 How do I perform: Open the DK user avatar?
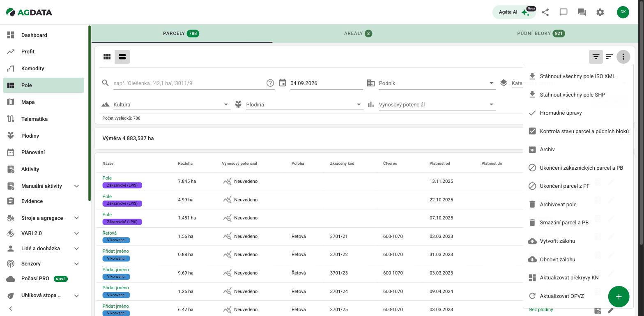(623, 12)
